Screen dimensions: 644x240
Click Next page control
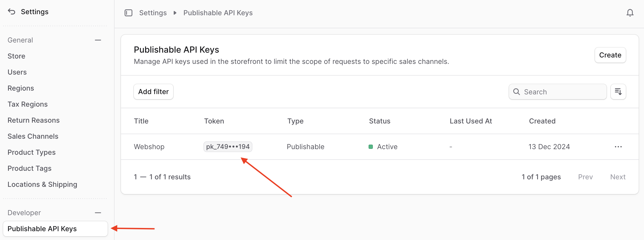[x=618, y=177]
